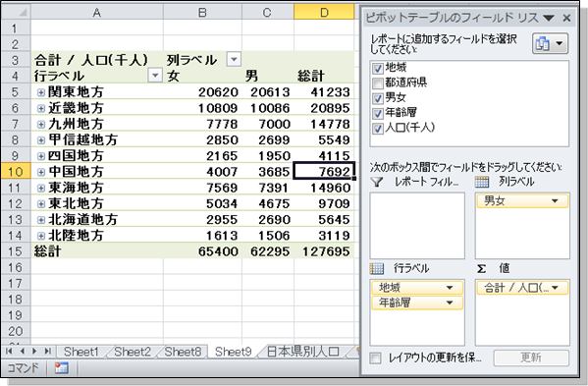Click the macro record icon in status bar
The height and width of the screenshot is (386, 588).
[x=61, y=368]
